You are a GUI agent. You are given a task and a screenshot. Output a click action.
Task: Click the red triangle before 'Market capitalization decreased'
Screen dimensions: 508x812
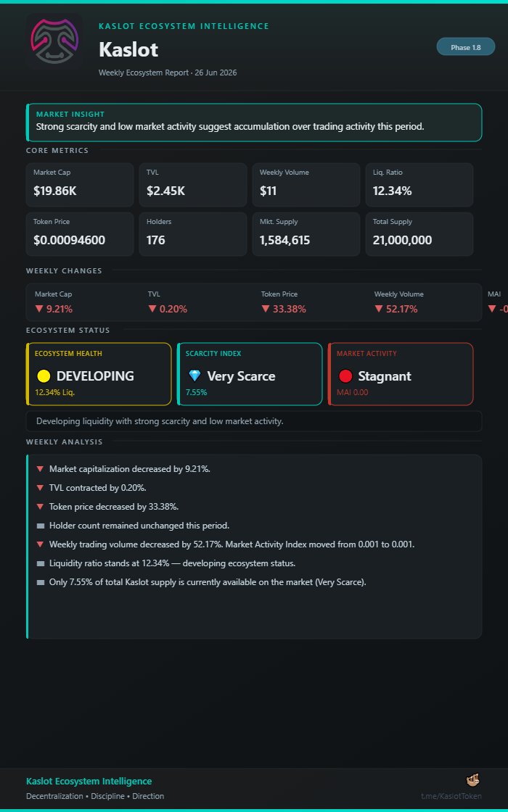(40, 469)
